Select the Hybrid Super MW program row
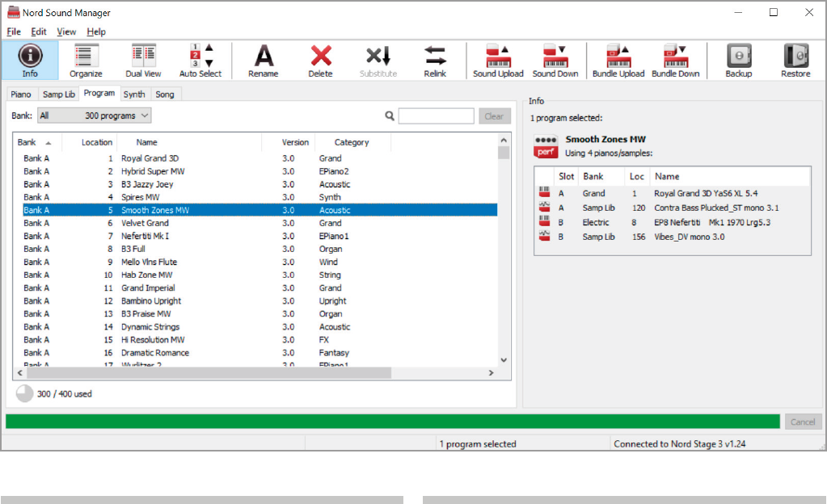Image resolution: width=827 pixels, height=504 pixels. point(259,171)
